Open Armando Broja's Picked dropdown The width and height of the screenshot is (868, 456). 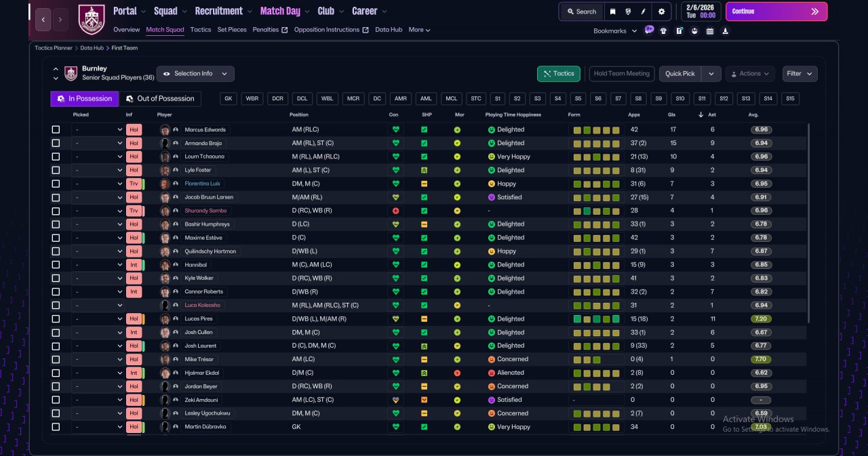pyautogui.click(x=98, y=143)
